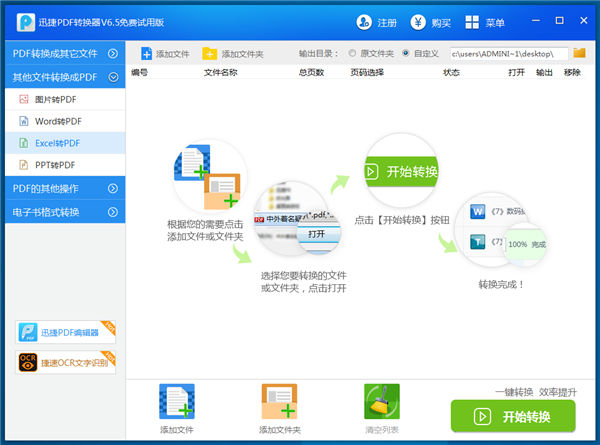Choose the 原文件夹 output radio button
This screenshot has width=600, height=445.
(x=352, y=53)
